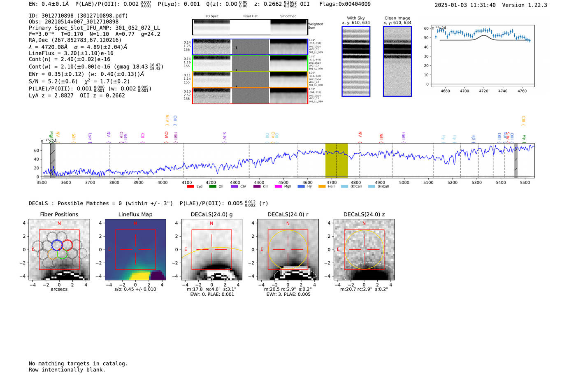Open the DECaLS(24.0) g cutout
576x392 pixels.
(211, 250)
